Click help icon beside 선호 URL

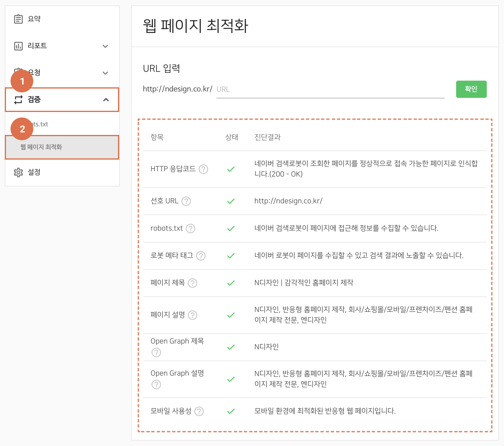point(186,201)
